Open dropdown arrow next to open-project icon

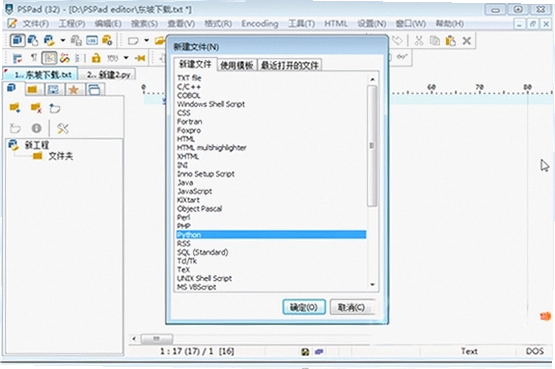coord(63,40)
